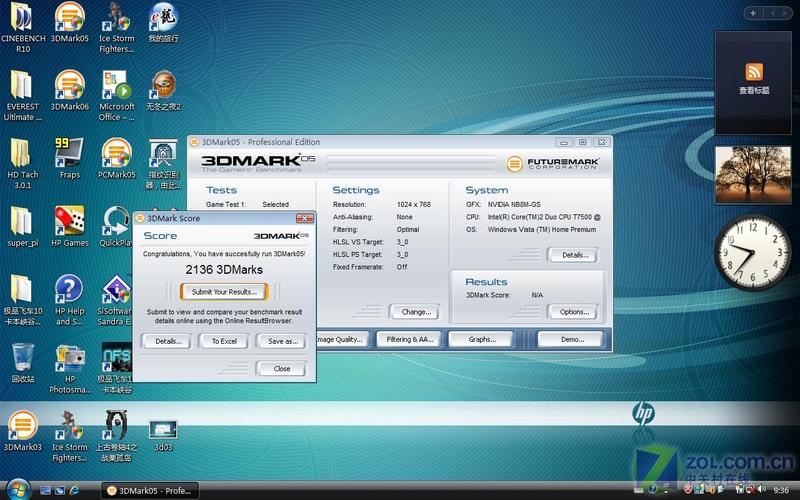This screenshot has width=800, height=500.
Task: Launch the HP Photosmart icon
Action: (70, 358)
